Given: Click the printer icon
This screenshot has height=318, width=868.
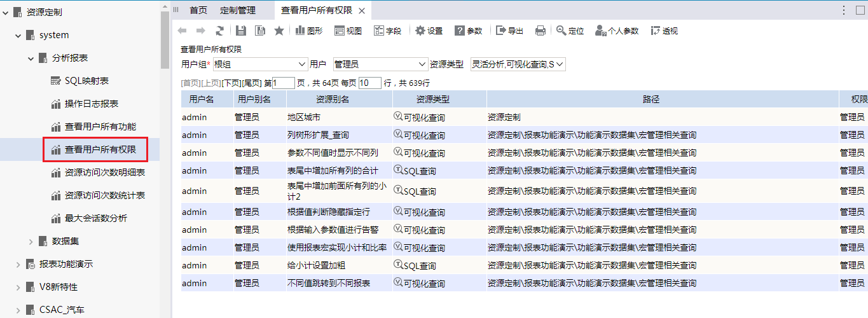Looking at the screenshot, I should point(541,31).
